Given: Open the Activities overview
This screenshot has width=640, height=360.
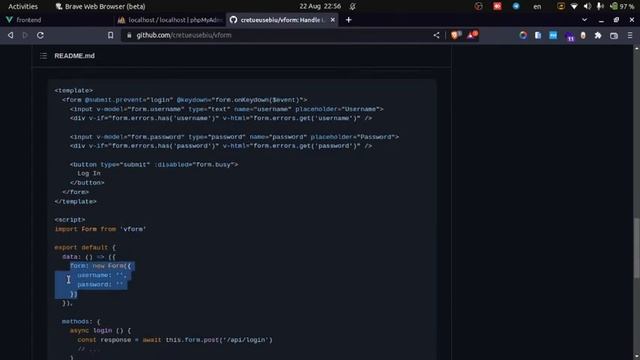Looking at the screenshot, I should coord(23,7).
